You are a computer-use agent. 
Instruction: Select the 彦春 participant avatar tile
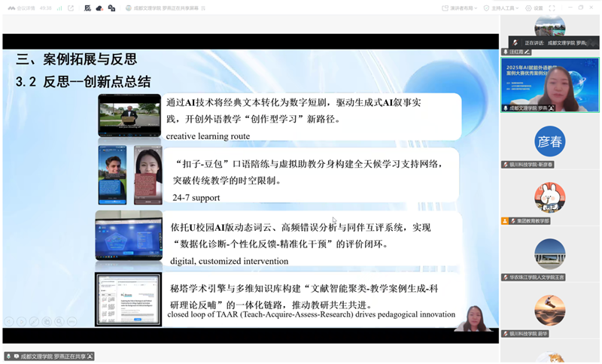coord(549,141)
